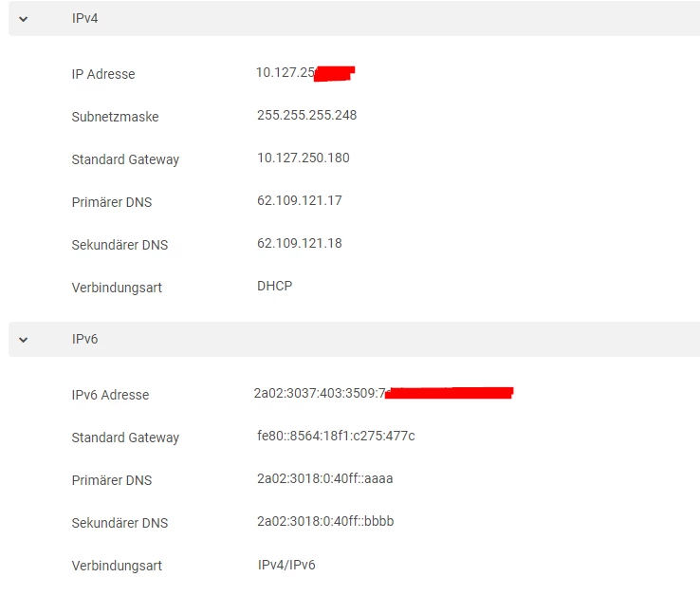Click the partially redacted IPv6 address value

pyautogui.click(x=319, y=394)
